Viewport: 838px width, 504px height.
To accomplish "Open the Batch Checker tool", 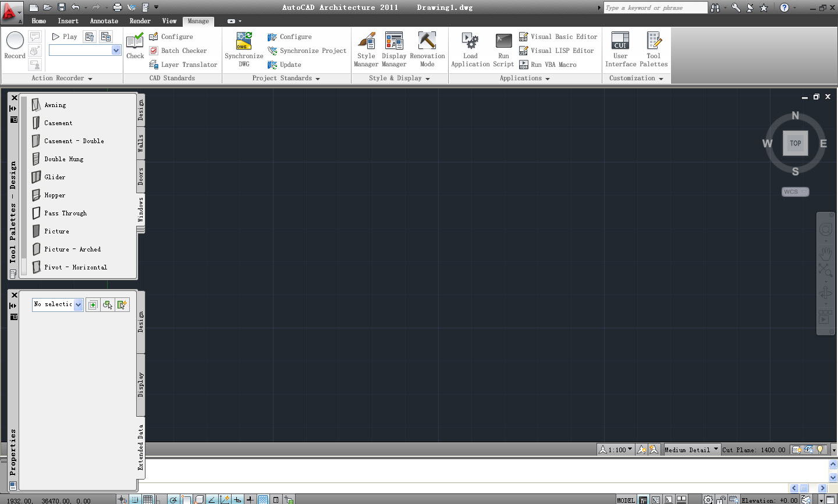I will pos(177,51).
